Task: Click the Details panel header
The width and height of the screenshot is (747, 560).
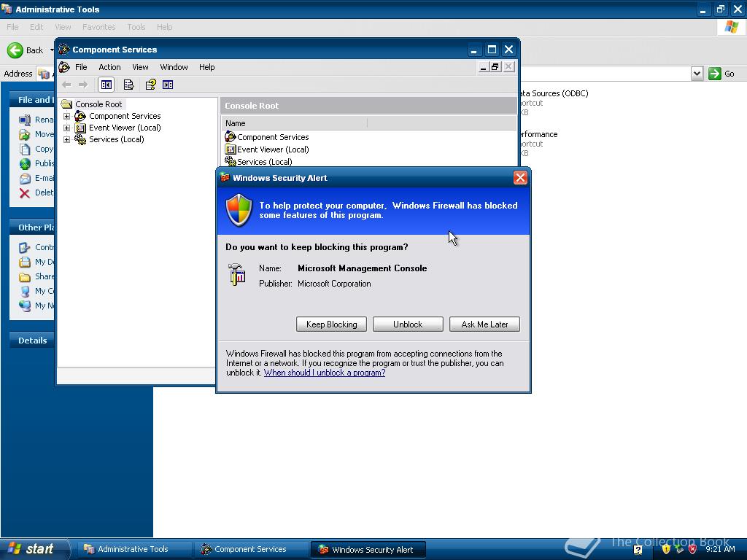Action: pyautogui.click(x=32, y=341)
